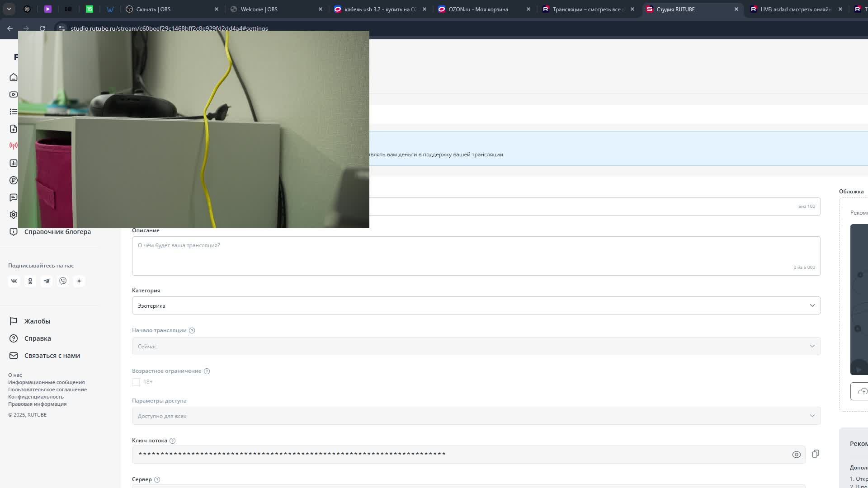Open the Telegram social icon

[47, 281]
